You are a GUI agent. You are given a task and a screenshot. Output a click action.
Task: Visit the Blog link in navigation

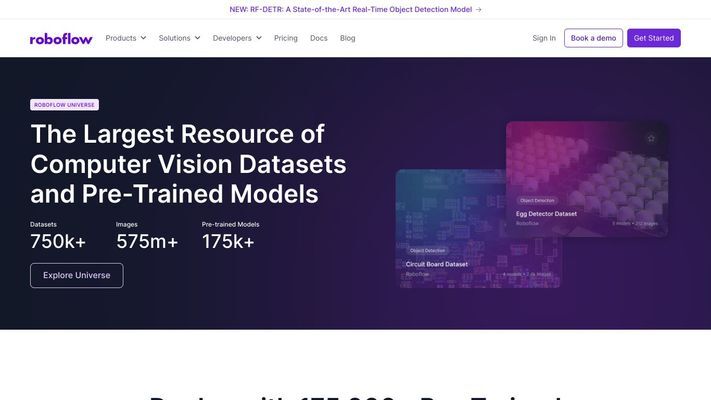click(348, 38)
